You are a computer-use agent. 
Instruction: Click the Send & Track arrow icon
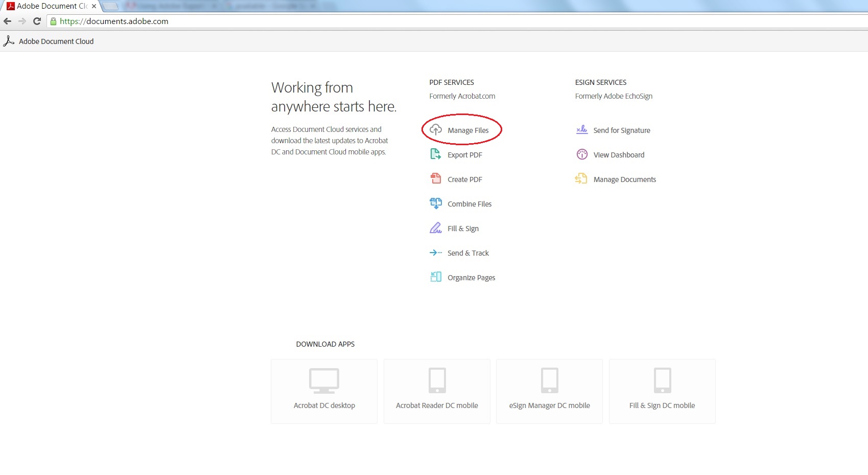tap(435, 252)
